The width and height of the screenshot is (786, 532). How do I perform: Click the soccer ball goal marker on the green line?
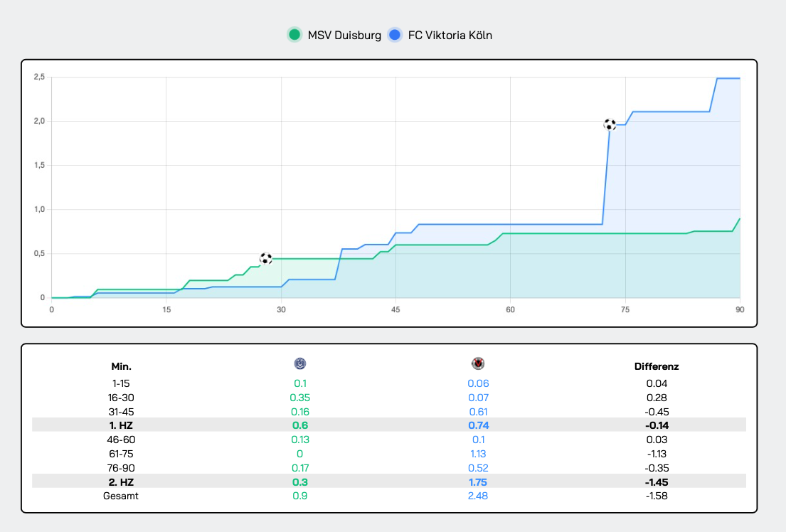click(266, 259)
